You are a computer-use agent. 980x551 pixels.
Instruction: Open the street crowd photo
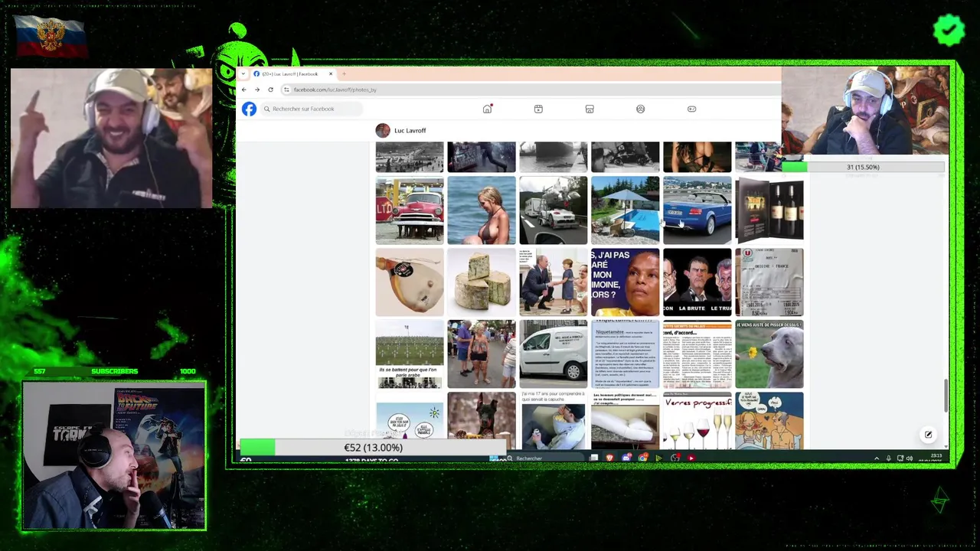coord(482,354)
